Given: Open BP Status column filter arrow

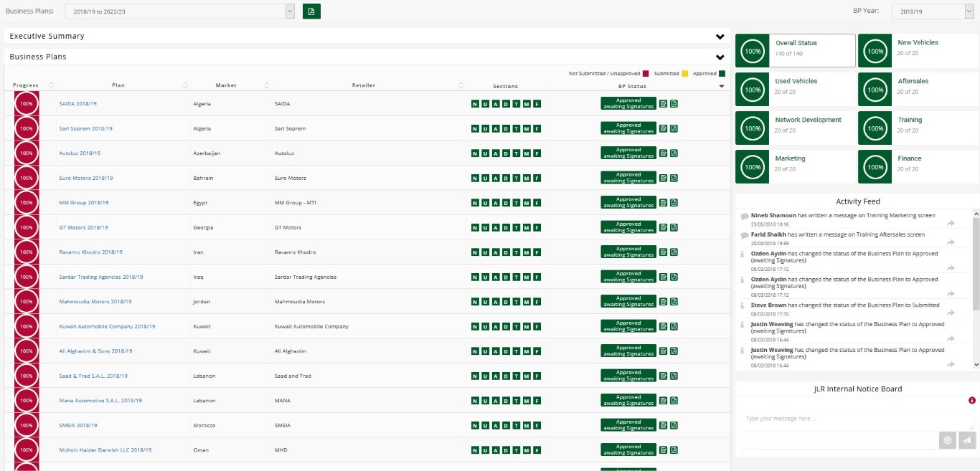Looking at the screenshot, I should point(722,86).
